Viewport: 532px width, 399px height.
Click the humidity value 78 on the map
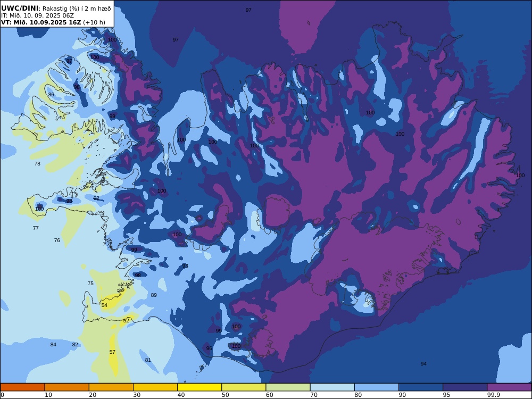pyautogui.click(x=37, y=163)
